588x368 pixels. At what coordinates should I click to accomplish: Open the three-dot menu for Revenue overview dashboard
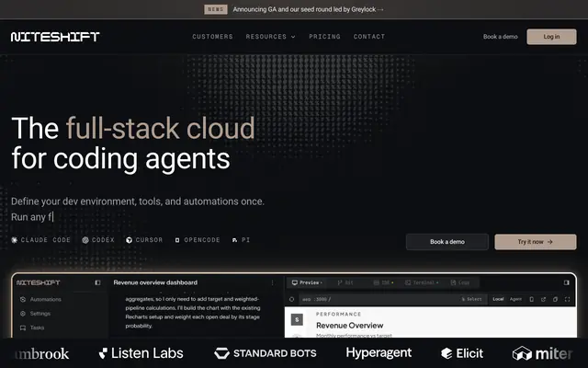point(272,282)
